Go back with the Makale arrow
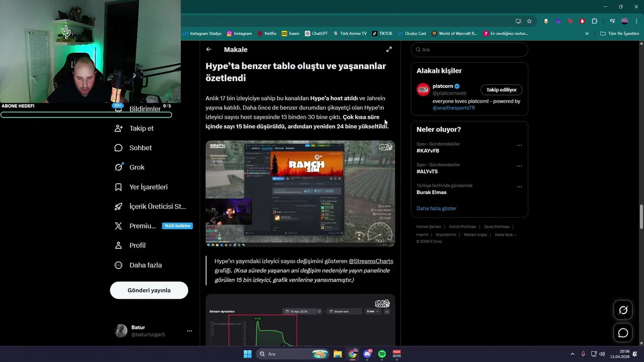The width and height of the screenshot is (644, 362). coord(209,49)
